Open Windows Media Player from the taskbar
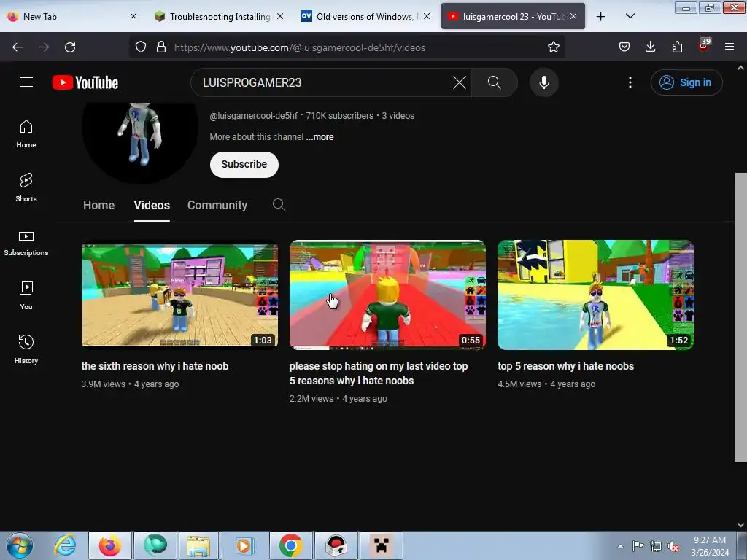747x560 pixels. (245, 545)
